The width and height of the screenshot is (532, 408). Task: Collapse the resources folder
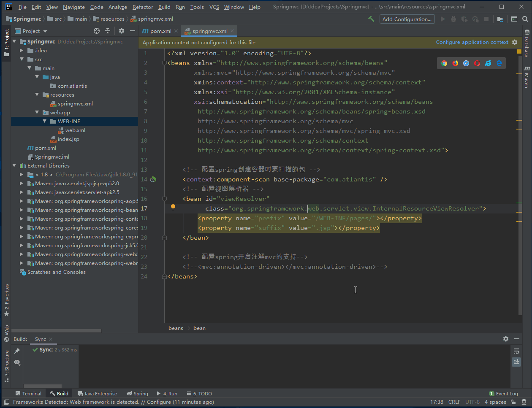[x=37, y=95]
